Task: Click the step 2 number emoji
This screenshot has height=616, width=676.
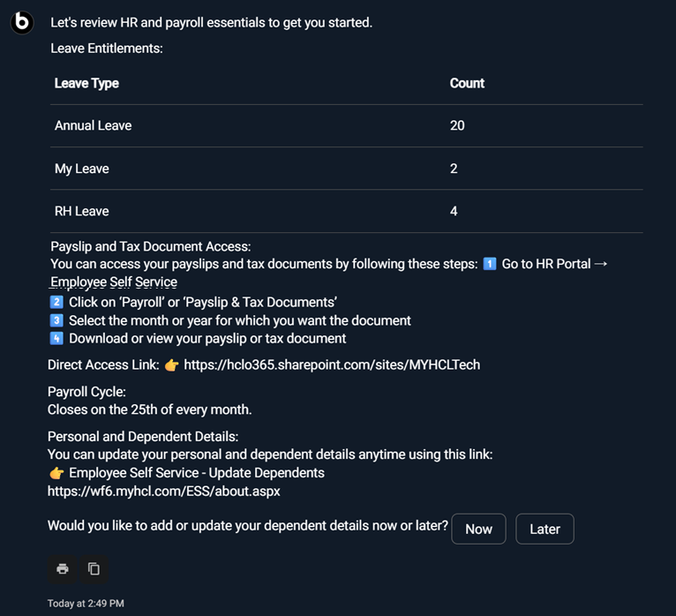Action: click(57, 302)
